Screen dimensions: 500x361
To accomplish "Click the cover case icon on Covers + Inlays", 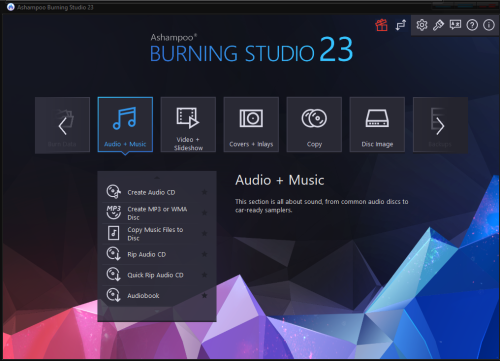I will tap(251, 118).
